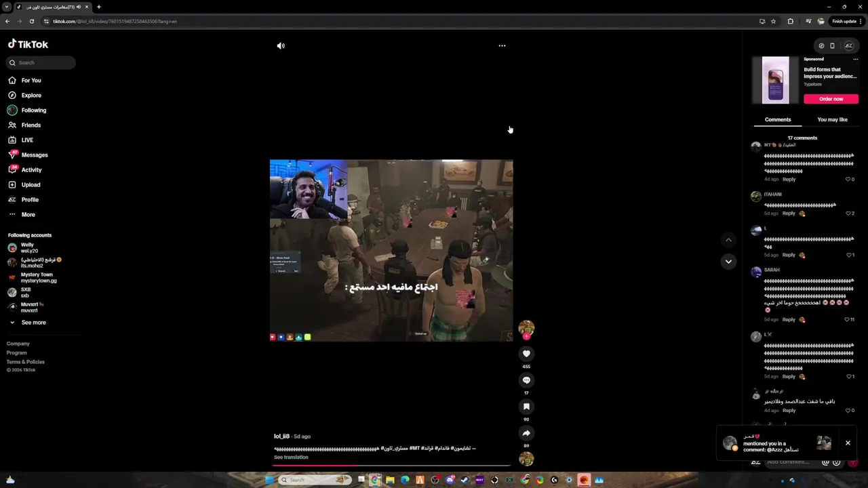Open the sponsored ad options menu
The image size is (868, 488).
pyautogui.click(x=855, y=59)
